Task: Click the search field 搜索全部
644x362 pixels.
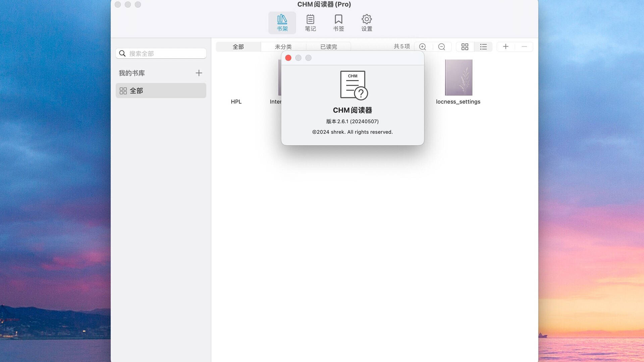Action: pos(161,53)
